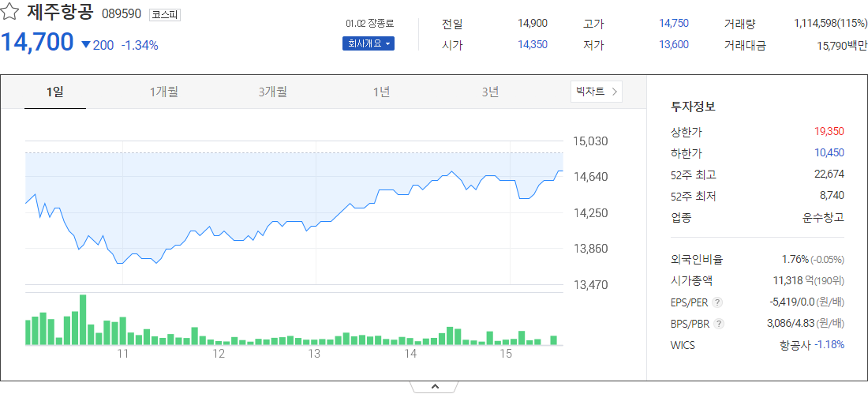Click the 52주 최저 value 8,740
Image resolution: width=868 pixels, height=394 pixels.
point(832,196)
